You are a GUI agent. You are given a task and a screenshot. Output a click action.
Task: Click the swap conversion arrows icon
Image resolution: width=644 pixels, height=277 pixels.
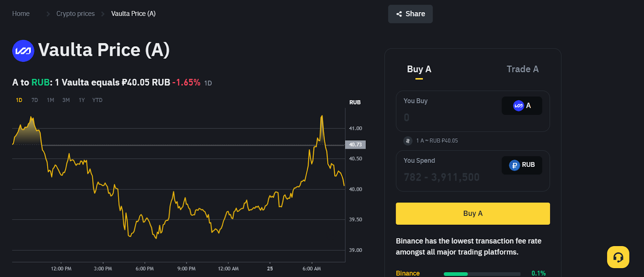(408, 141)
